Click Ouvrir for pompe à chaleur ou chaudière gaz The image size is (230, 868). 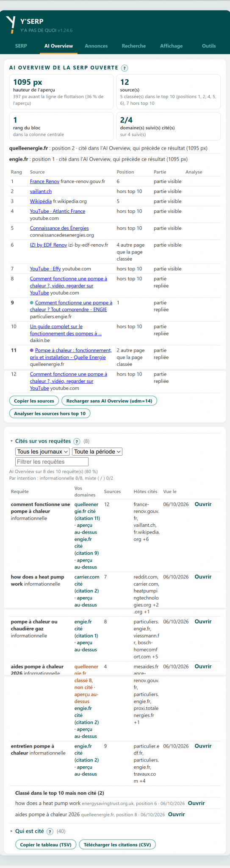(203, 622)
